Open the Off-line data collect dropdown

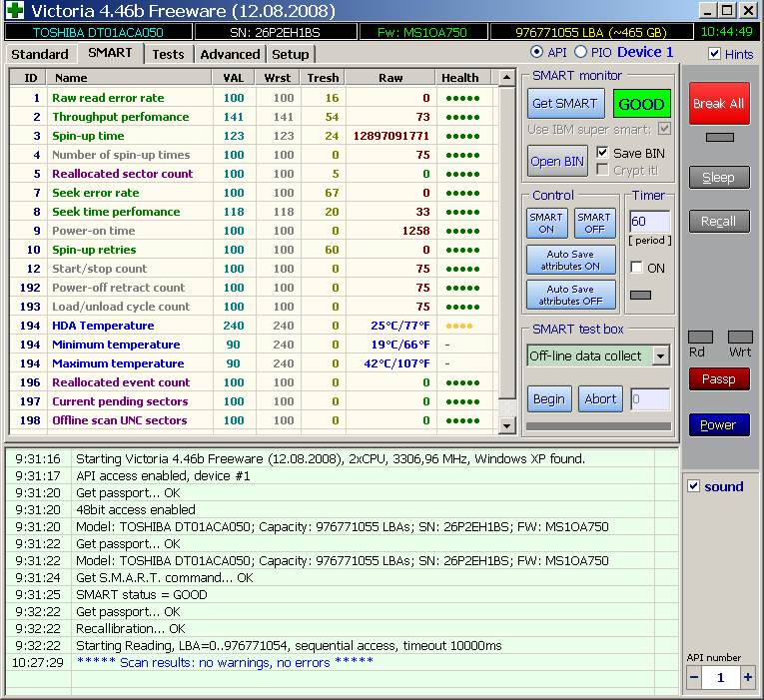pyautogui.click(x=661, y=356)
